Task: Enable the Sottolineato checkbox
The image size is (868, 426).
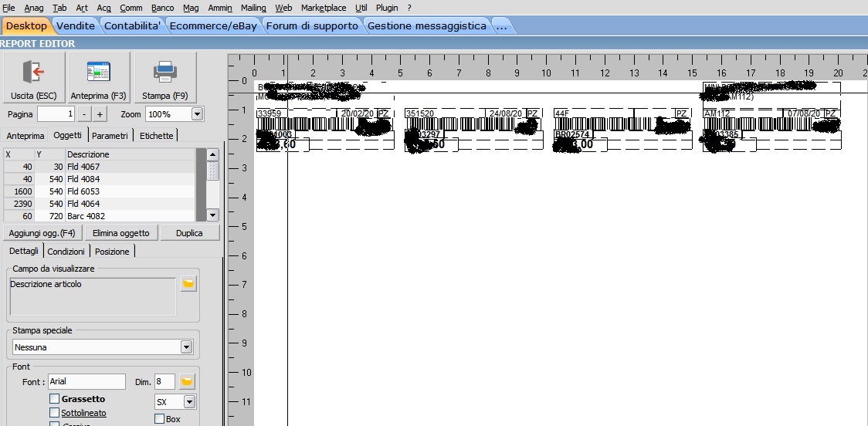Action: tap(54, 413)
